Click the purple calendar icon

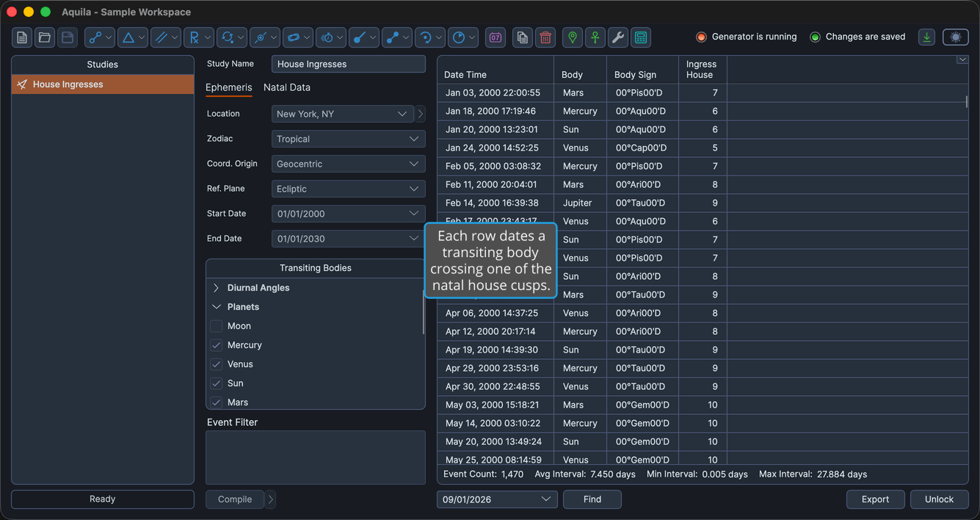pos(496,37)
